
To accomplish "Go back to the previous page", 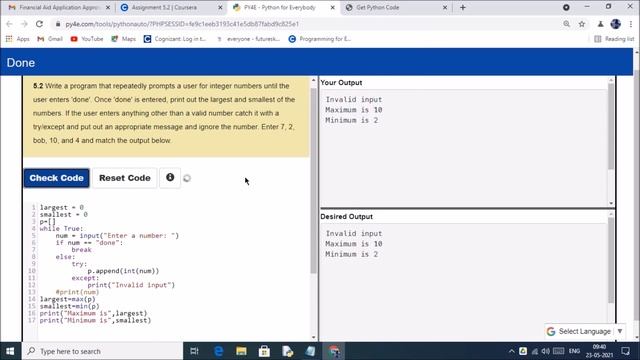I will pyautogui.click(x=9, y=24).
